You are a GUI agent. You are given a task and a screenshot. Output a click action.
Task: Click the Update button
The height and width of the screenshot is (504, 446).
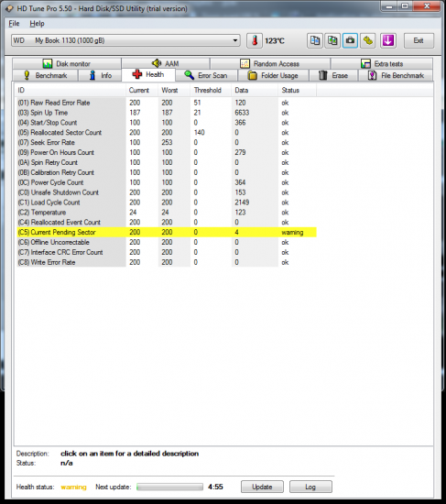(x=262, y=487)
